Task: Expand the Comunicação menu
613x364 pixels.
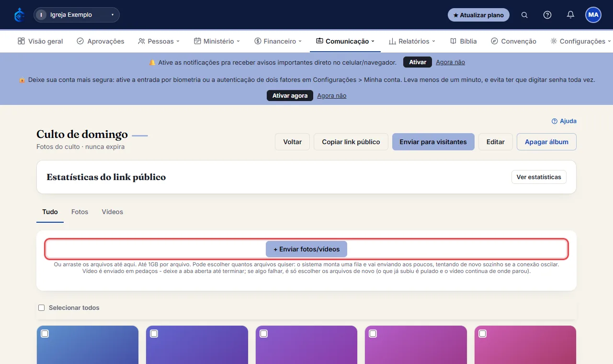Action: pos(345,41)
